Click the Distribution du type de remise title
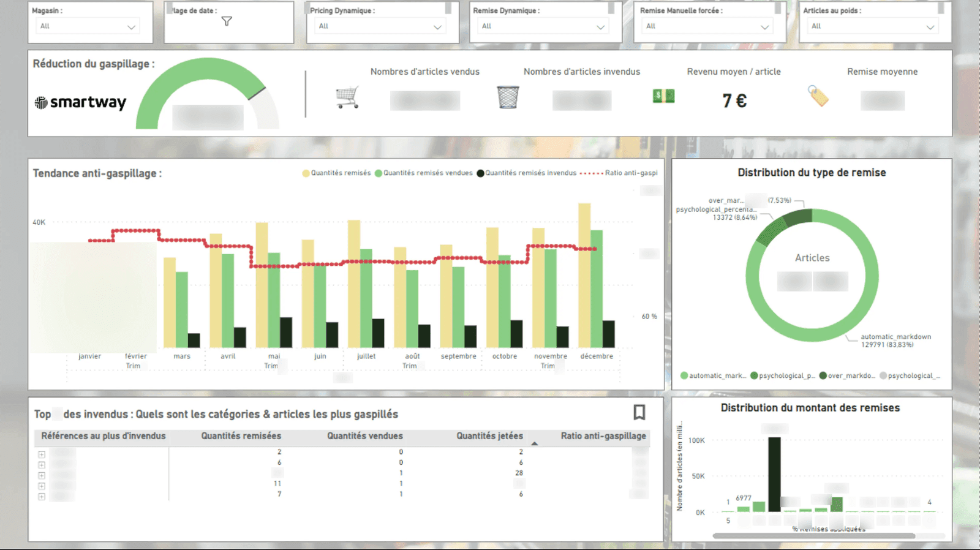 coord(812,173)
